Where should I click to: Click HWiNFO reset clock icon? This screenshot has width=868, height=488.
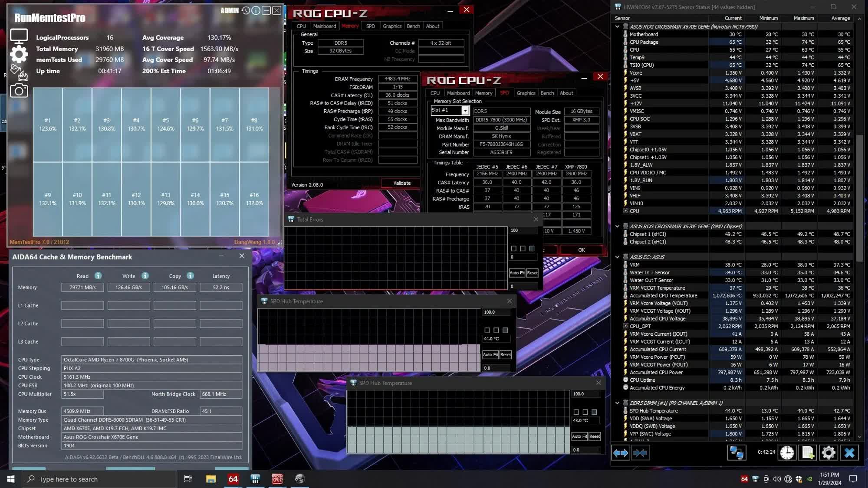787,452
